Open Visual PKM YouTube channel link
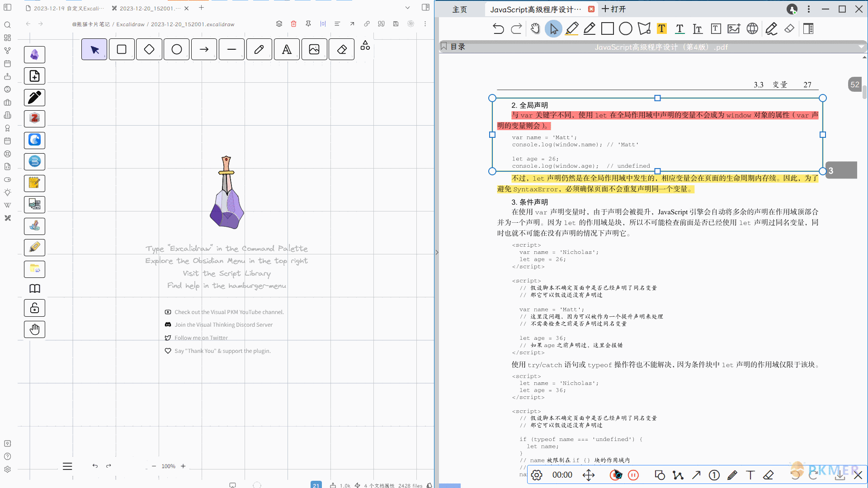This screenshot has height=488, width=868. pos(224,312)
